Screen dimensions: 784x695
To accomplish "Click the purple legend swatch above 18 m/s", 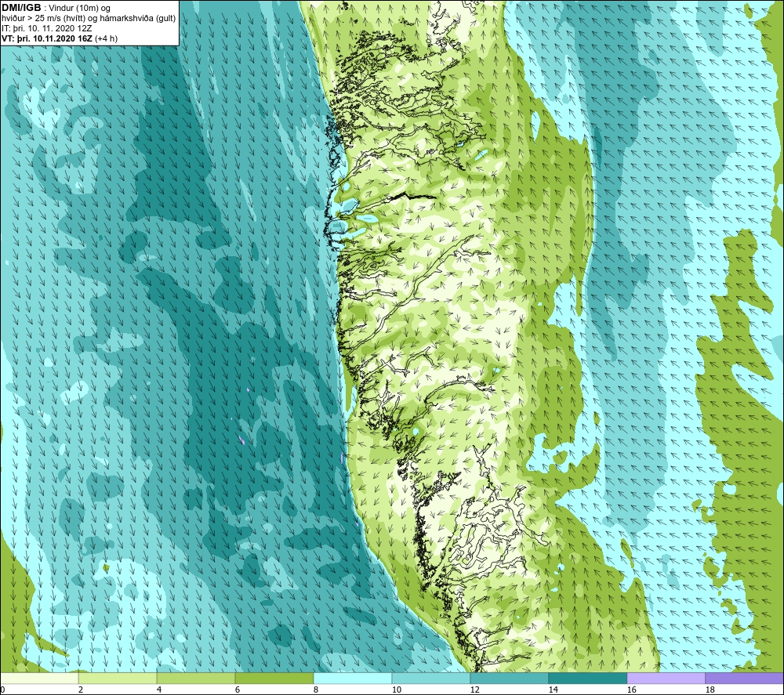I will tap(745, 678).
